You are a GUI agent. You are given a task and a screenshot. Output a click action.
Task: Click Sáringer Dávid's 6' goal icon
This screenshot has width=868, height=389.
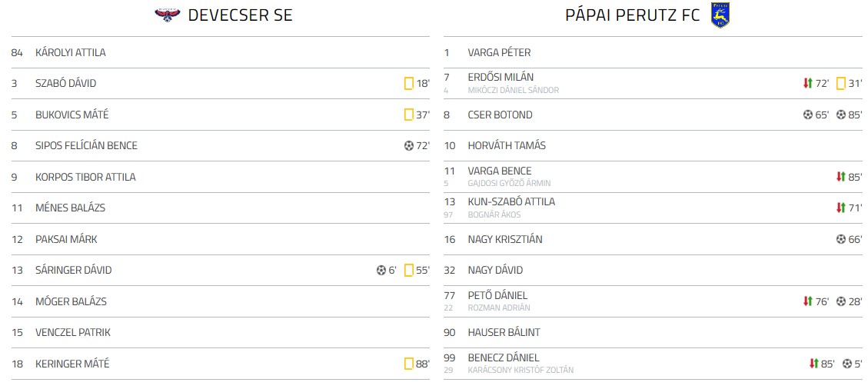pos(381,271)
